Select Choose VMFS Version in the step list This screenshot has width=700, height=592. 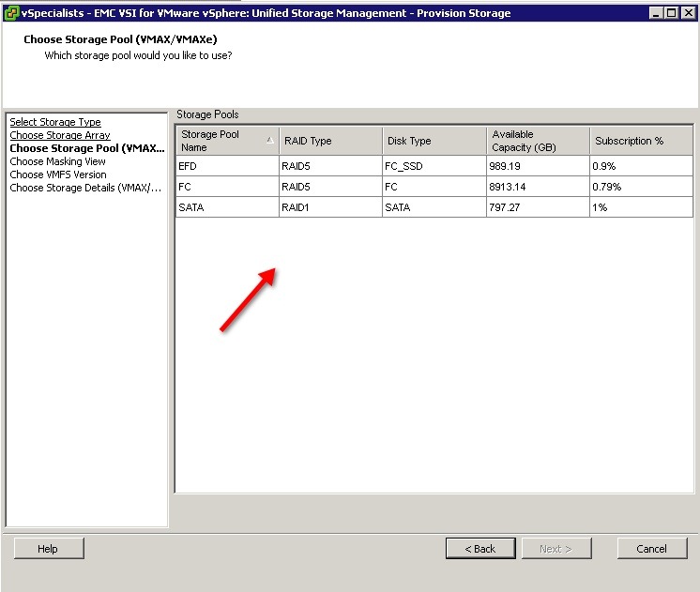coord(58,175)
